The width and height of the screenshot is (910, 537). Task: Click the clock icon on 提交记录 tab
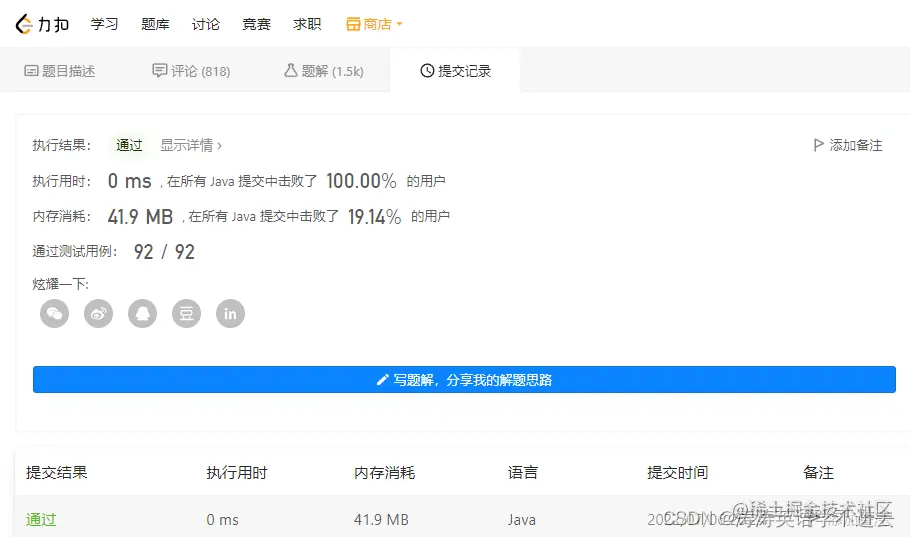click(427, 71)
